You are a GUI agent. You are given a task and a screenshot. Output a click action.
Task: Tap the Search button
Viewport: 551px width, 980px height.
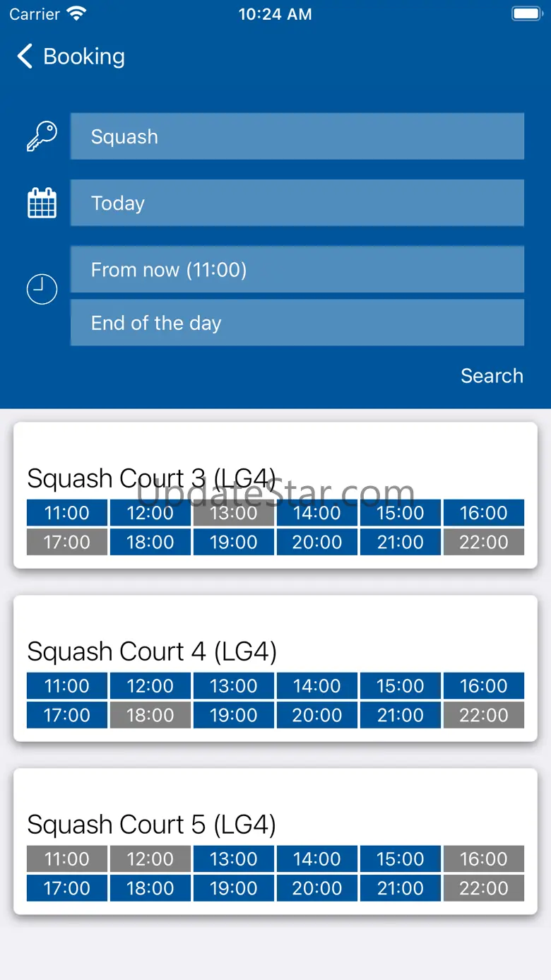coord(492,376)
